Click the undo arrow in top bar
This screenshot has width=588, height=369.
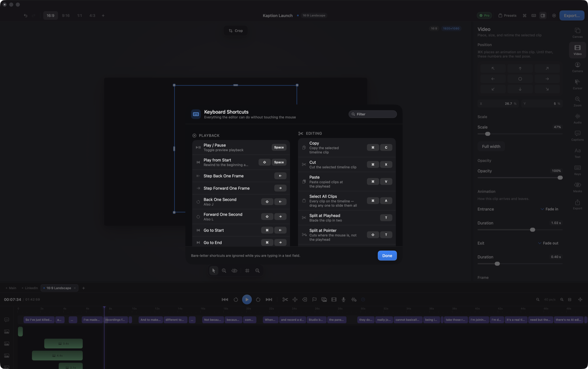[x=25, y=15]
